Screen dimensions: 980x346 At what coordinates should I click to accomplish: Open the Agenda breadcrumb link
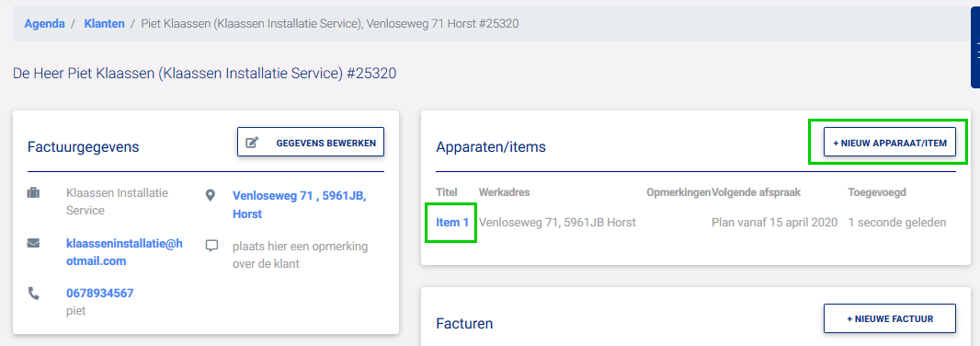point(44,24)
